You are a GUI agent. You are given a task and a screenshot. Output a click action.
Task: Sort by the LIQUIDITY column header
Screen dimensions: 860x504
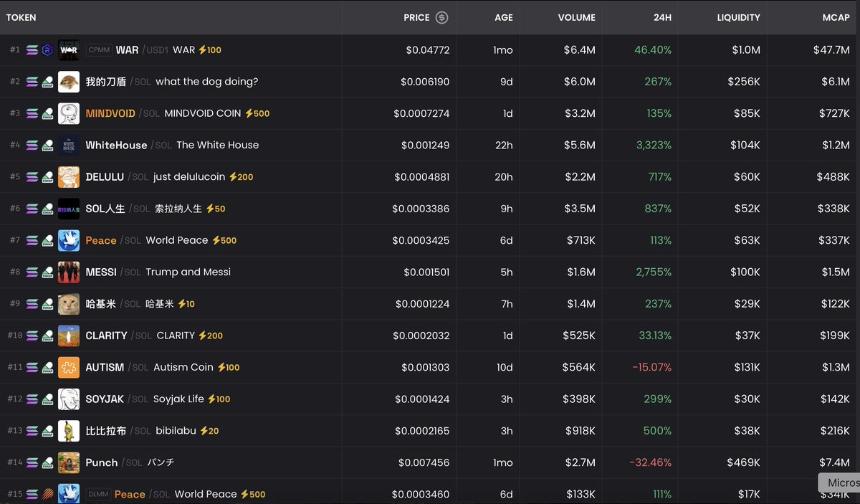(738, 17)
